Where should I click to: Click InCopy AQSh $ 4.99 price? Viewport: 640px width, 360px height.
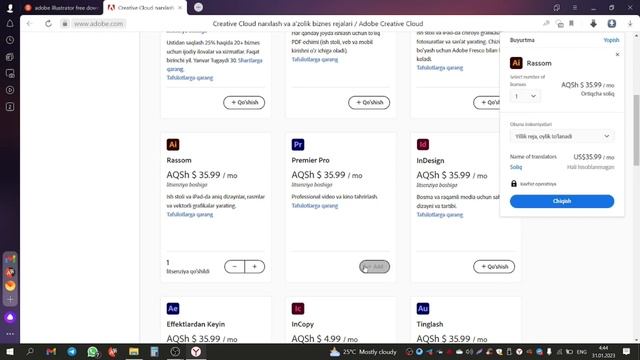(324, 339)
